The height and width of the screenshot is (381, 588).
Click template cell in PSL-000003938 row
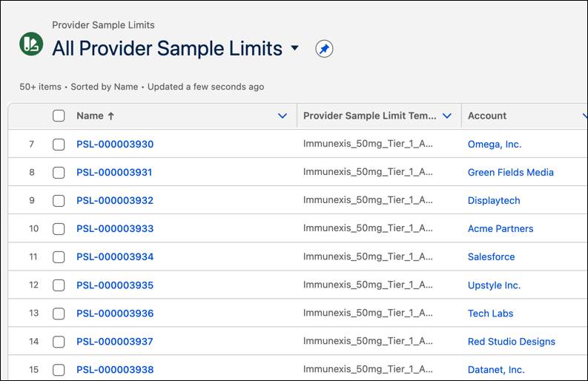click(x=368, y=369)
